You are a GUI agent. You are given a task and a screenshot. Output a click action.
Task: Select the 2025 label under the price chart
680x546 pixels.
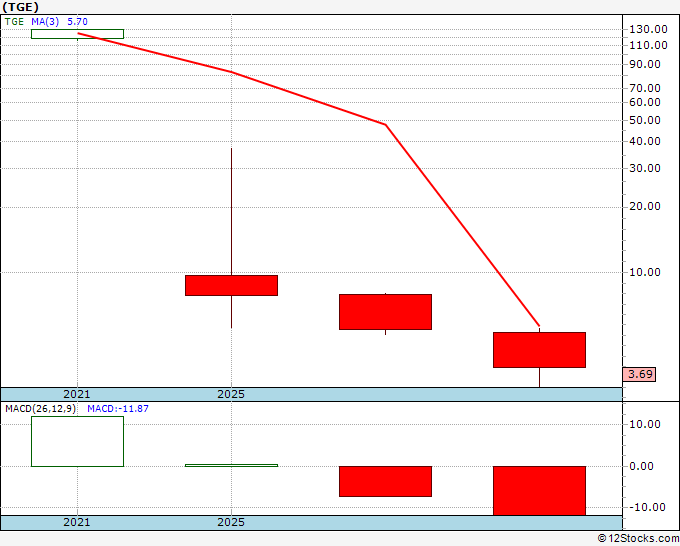[x=231, y=394]
